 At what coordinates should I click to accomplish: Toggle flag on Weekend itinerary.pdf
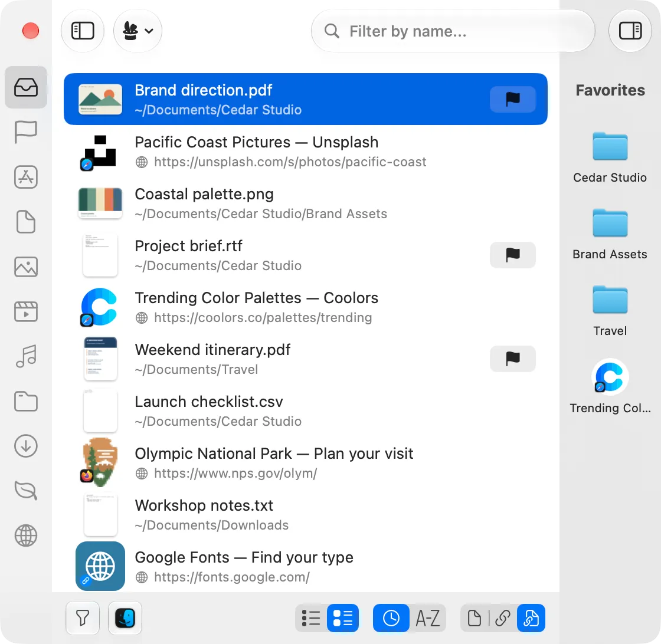click(x=513, y=359)
